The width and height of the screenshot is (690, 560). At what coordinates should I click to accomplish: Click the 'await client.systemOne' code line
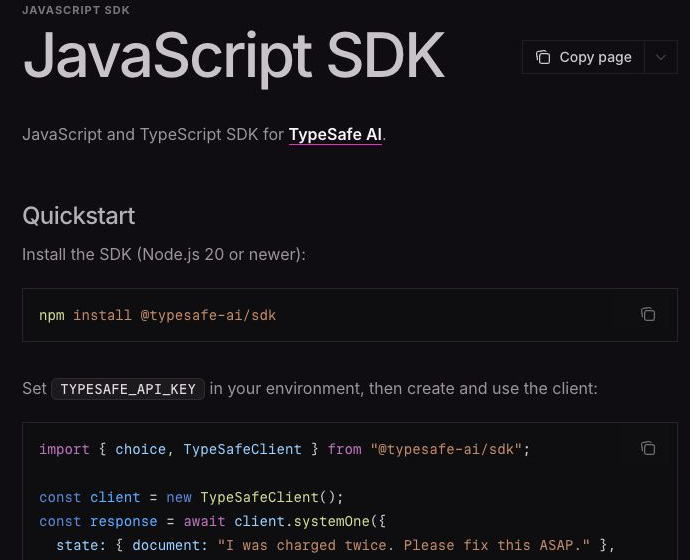212,521
